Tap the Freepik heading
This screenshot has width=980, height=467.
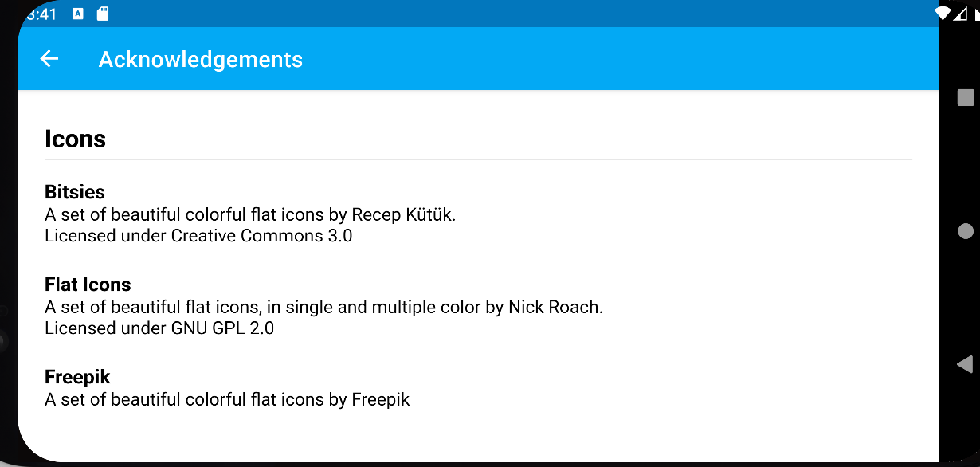(77, 377)
